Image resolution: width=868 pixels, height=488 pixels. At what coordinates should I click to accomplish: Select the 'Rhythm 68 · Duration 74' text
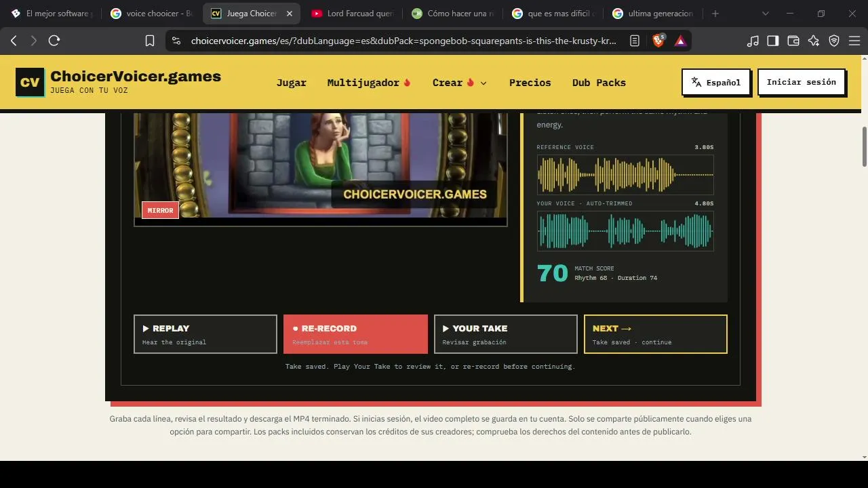(x=616, y=278)
